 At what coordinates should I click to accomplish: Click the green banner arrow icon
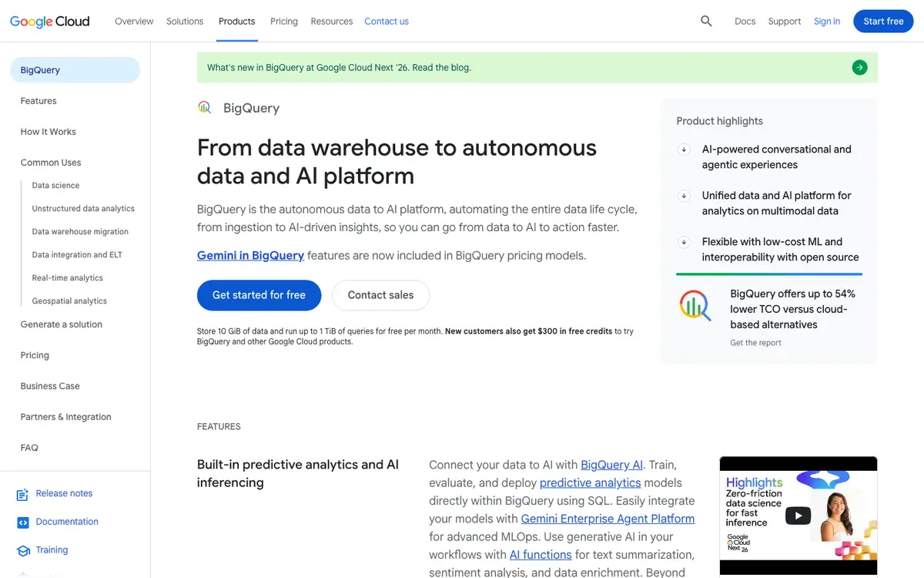pos(859,68)
